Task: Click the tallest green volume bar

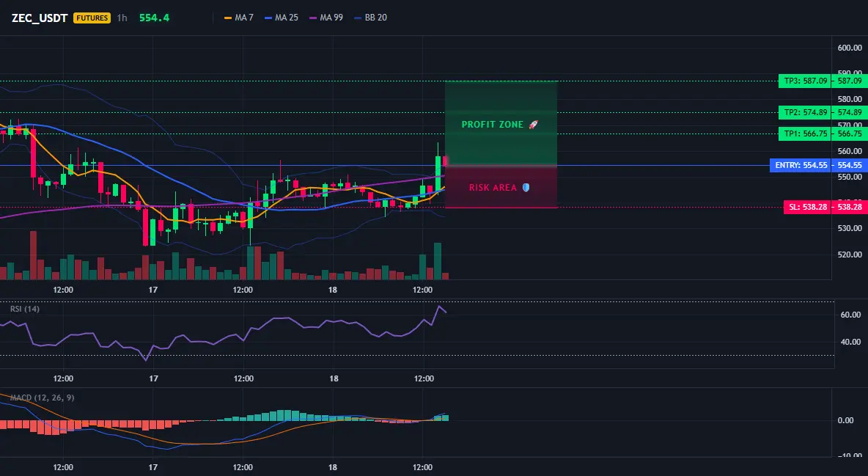Action: pos(438,261)
